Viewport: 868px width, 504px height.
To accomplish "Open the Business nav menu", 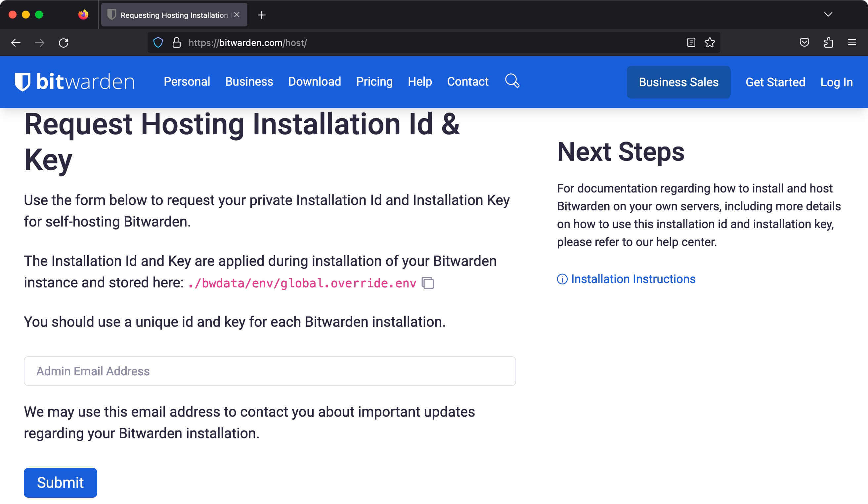I will point(249,82).
